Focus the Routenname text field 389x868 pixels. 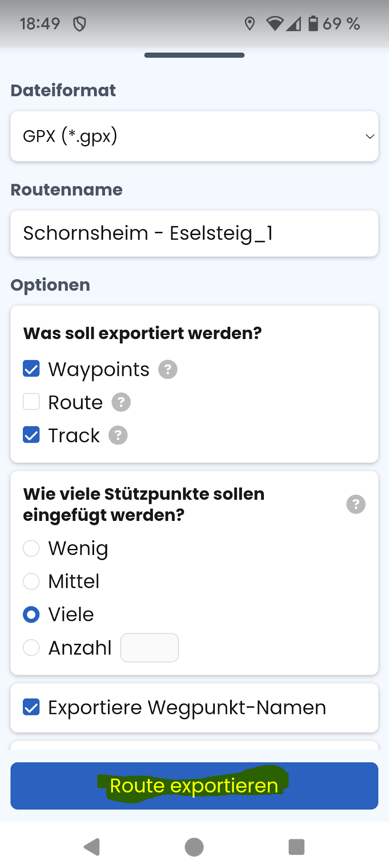[194, 234]
